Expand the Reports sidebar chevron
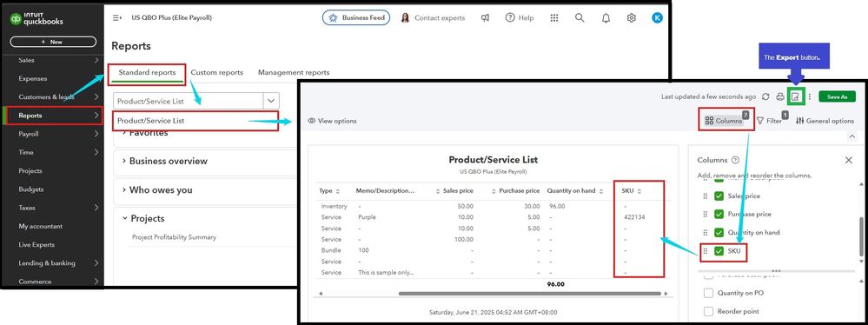The image size is (868, 325). [x=96, y=116]
